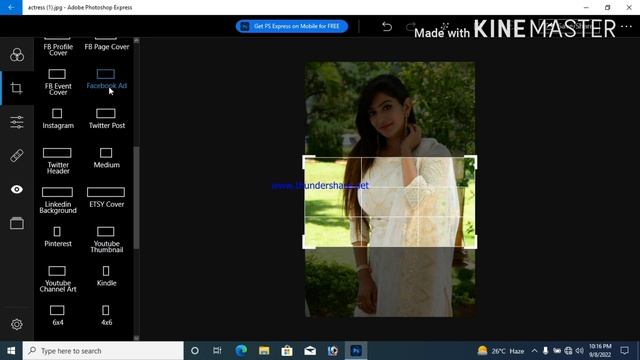Choose Twitter Header crop preset
The image size is (640, 360).
click(58, 161)
